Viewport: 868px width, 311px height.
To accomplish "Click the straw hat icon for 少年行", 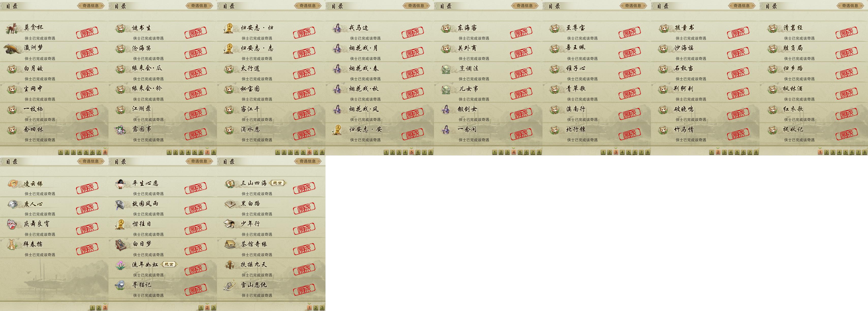I will [x=230, y=224].
